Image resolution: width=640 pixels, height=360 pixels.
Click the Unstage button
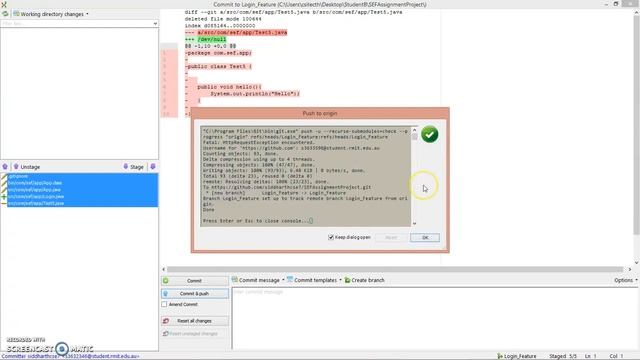(27, 167)
